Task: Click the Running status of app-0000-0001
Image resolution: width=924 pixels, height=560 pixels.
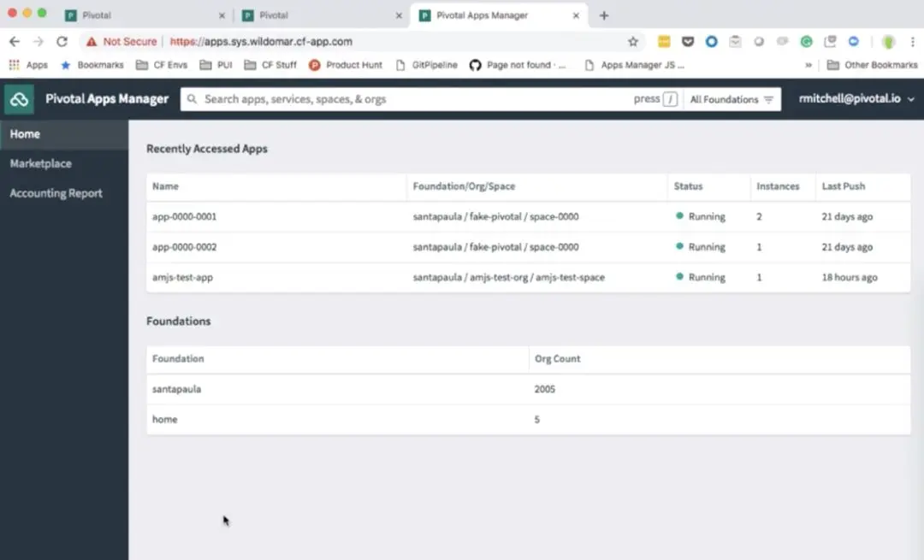Action: coord(701,216)
